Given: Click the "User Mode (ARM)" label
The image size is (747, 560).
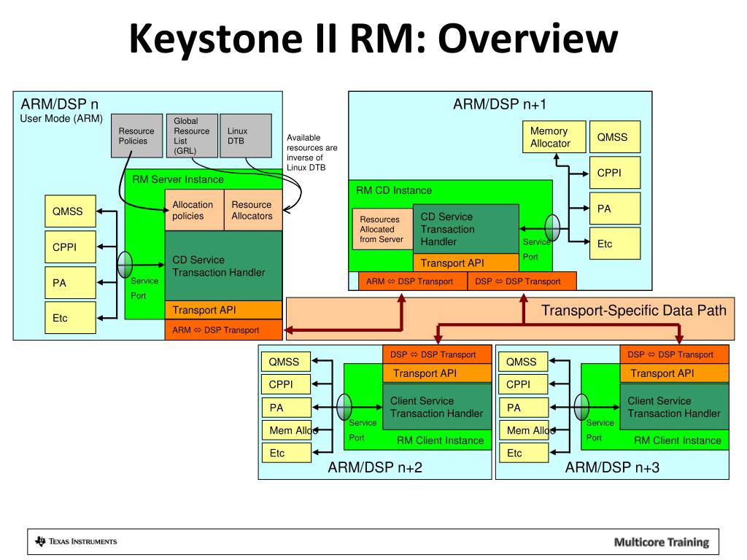Looking at the screenshot, I should coord(61,119).
